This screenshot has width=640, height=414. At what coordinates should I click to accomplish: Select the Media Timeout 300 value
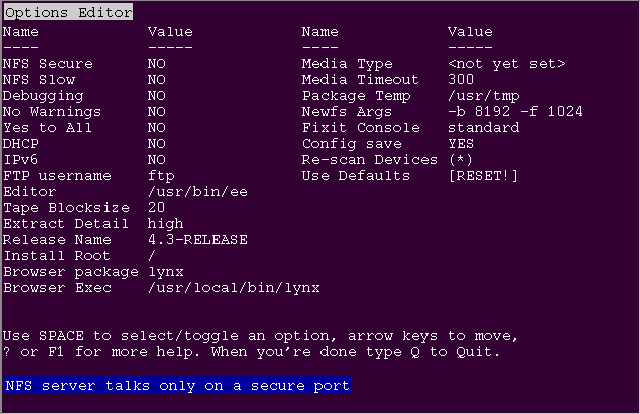point(461,80)
